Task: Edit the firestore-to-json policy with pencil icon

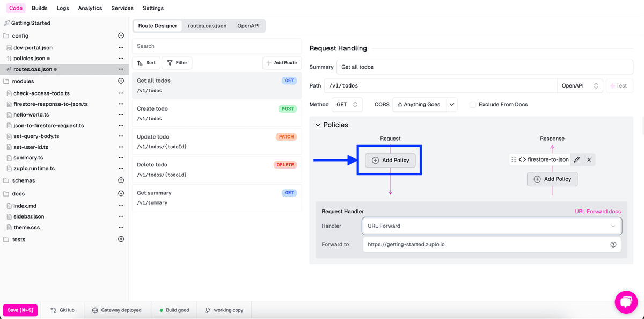Action: pos(576,160)
